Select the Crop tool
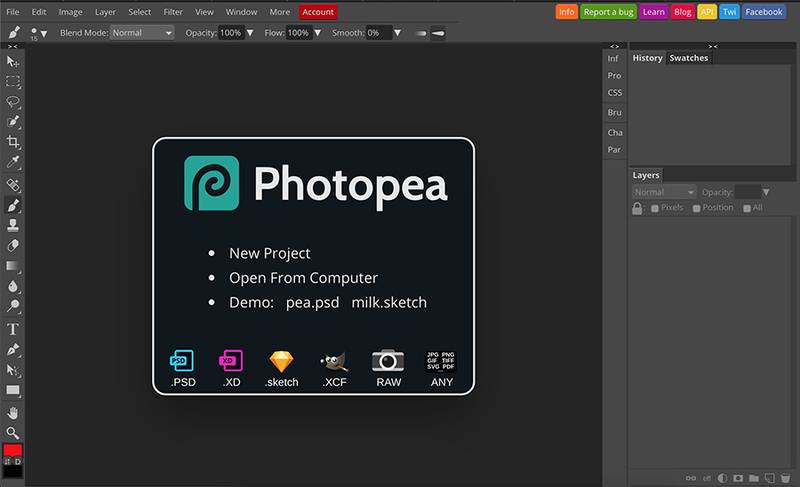 (x=13, y=142)
